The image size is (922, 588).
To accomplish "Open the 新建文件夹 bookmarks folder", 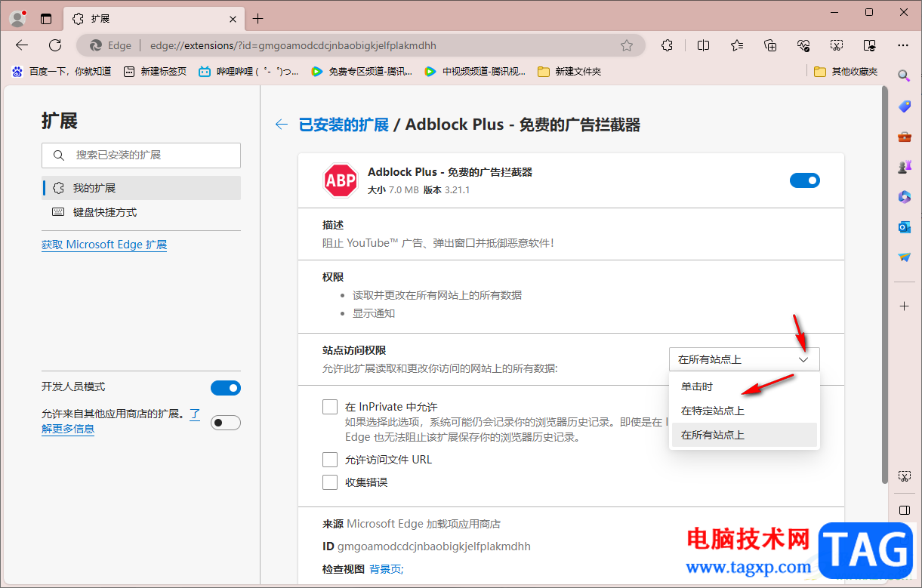I will (x=569, y=71).
